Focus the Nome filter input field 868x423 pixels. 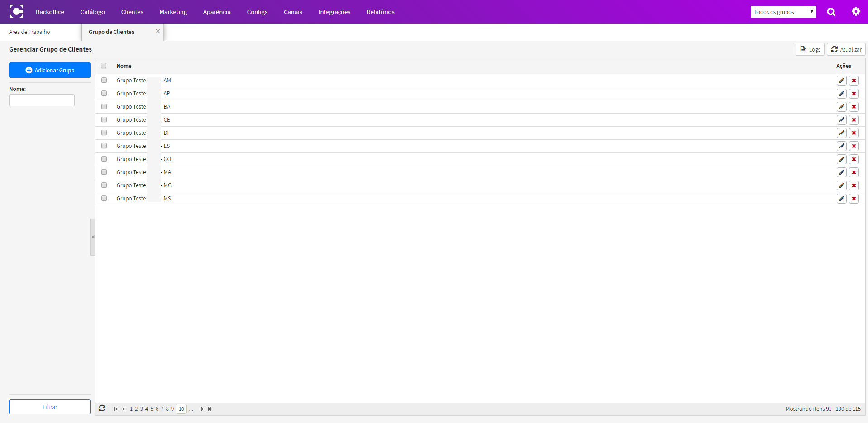tap(42, 100)
